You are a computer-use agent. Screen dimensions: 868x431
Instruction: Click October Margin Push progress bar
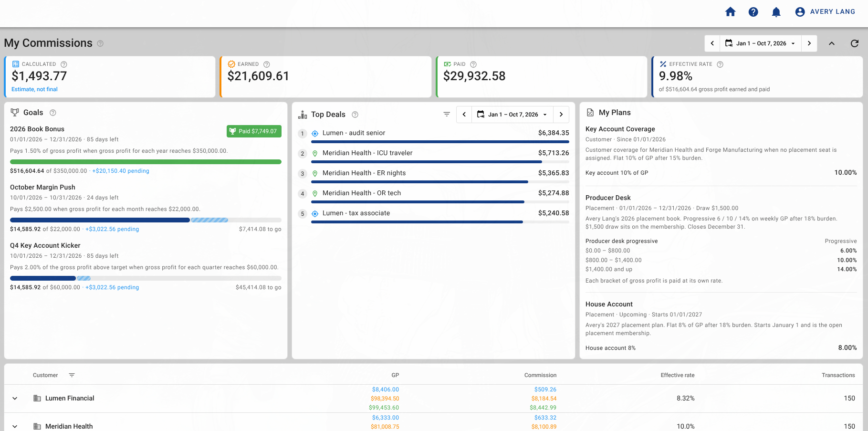pos(146,220)
